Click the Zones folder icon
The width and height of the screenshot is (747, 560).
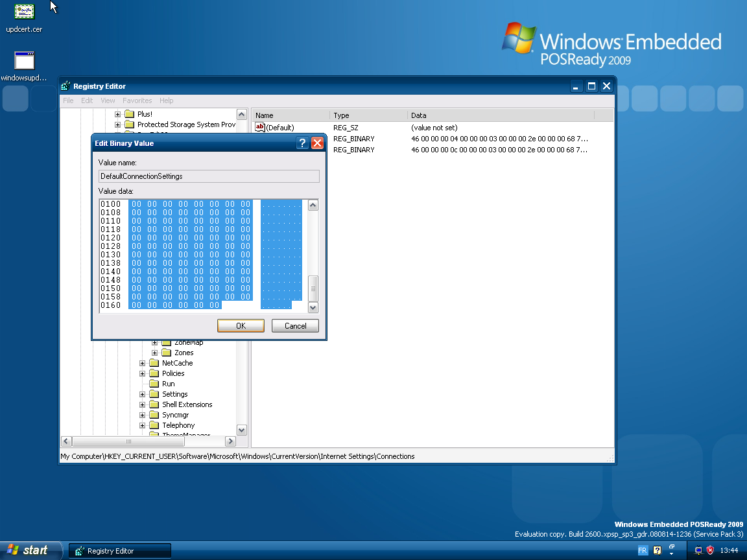click(166, 353)
